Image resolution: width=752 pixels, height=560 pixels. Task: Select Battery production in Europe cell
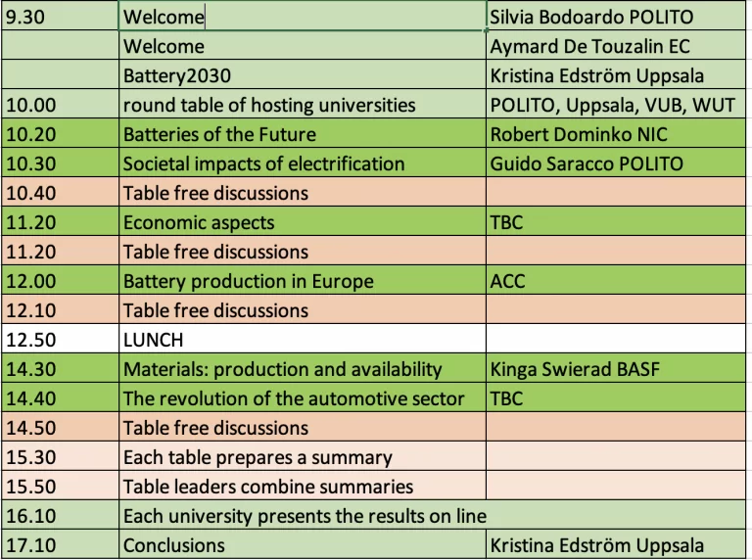[x=303, y=280]
